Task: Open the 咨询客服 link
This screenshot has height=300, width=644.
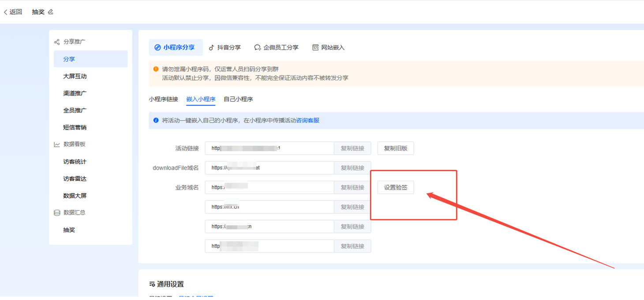Action: coord(307,120)
